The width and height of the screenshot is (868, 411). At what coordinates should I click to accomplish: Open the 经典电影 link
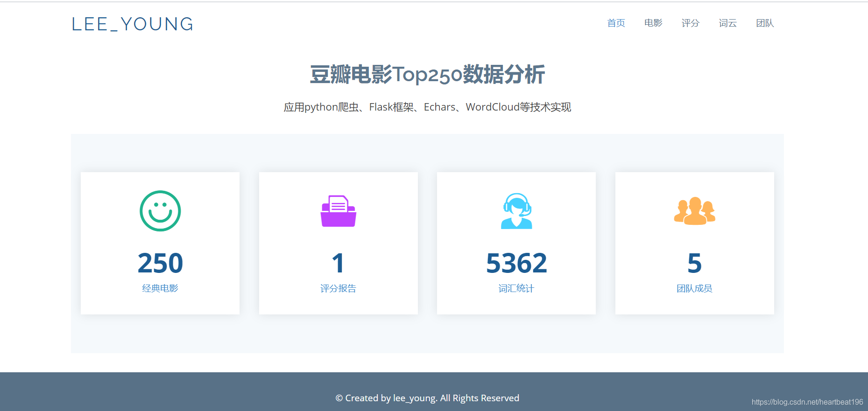click(160, 288)
